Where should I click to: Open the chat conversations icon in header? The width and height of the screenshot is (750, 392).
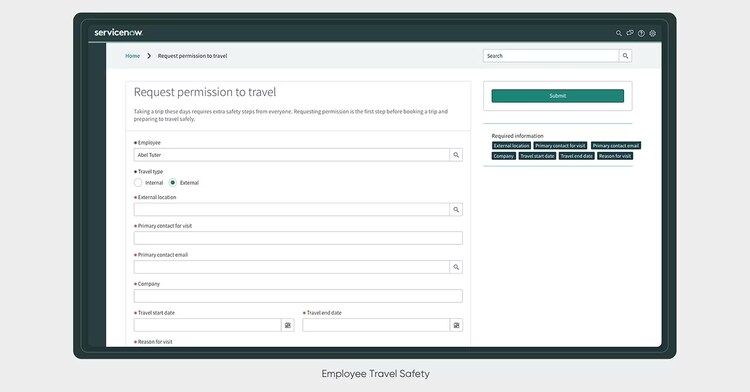tap(630, 33)
